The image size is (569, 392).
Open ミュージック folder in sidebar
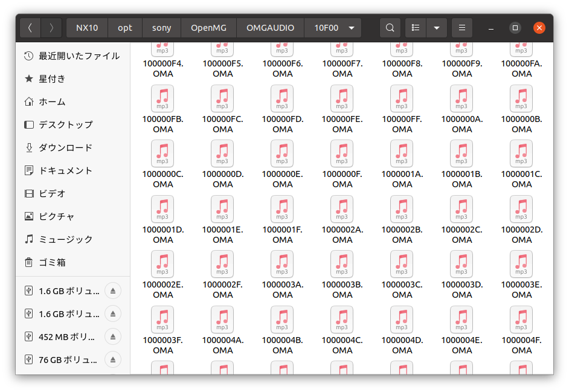click(x=72, y=239)
